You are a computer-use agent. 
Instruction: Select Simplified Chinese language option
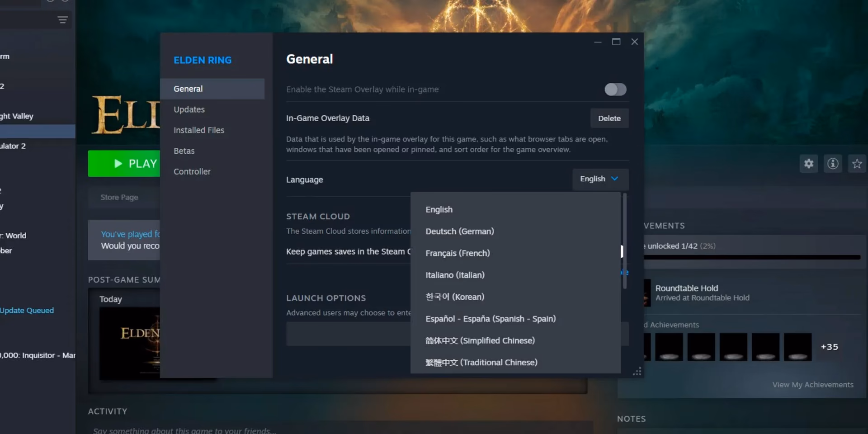click(515, 340)
